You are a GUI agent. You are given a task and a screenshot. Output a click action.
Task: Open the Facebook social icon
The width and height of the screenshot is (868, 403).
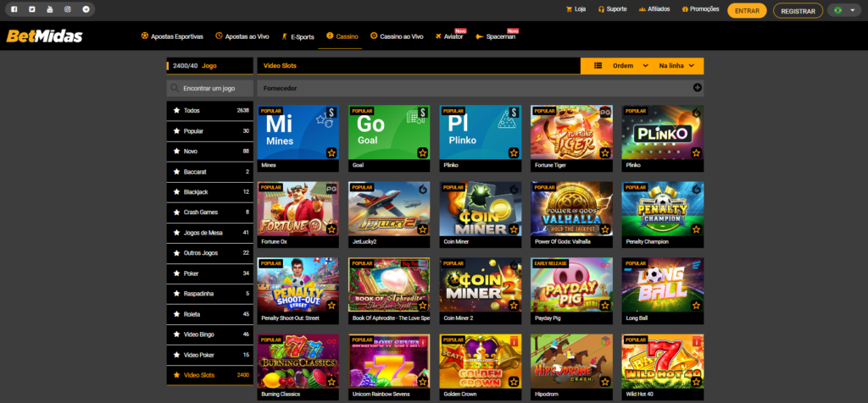coord(14,9)
